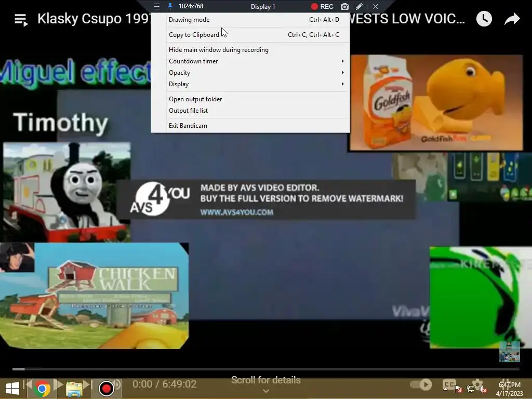Click the blue pin icon beside 1024x768
The width and height of the screenshot is (532, 399).
pyautogui.click(x=170, y=6)
